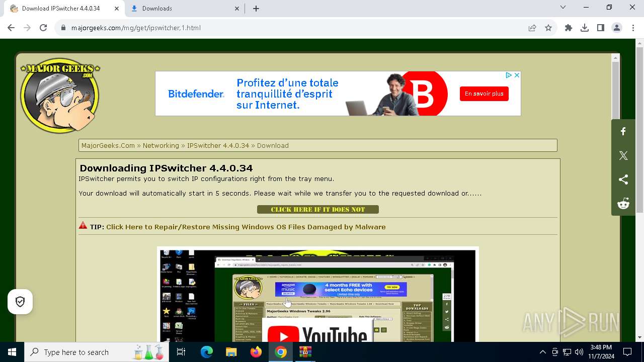View site information lock icon
This screenshot has height=362, width=644.
[x=63, y=28]
